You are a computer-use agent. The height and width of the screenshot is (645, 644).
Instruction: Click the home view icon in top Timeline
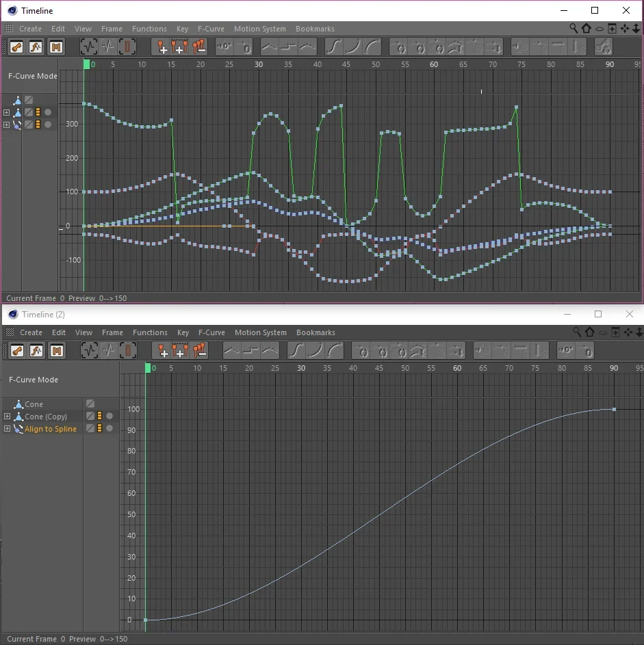pos(587,28)
